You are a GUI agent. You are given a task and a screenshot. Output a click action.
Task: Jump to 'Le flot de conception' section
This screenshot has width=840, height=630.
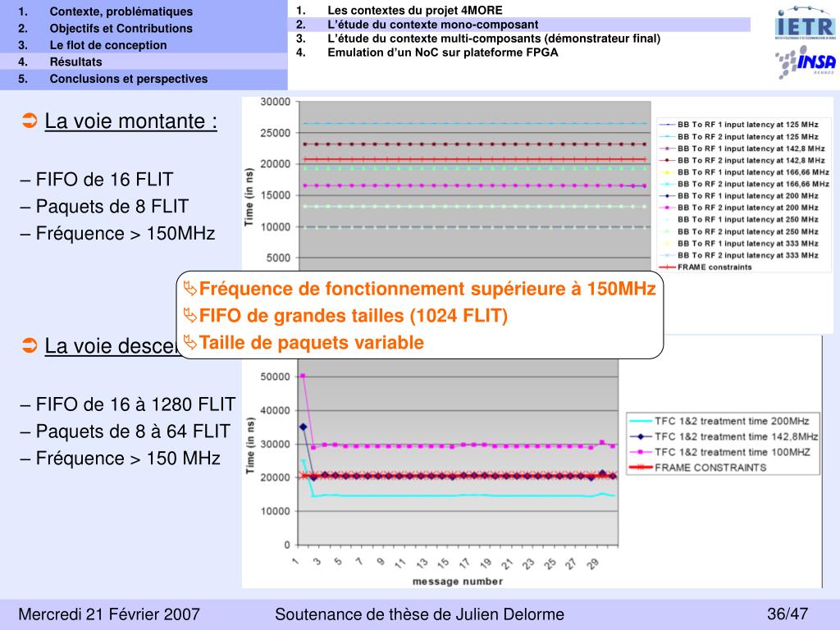(108, 45)
